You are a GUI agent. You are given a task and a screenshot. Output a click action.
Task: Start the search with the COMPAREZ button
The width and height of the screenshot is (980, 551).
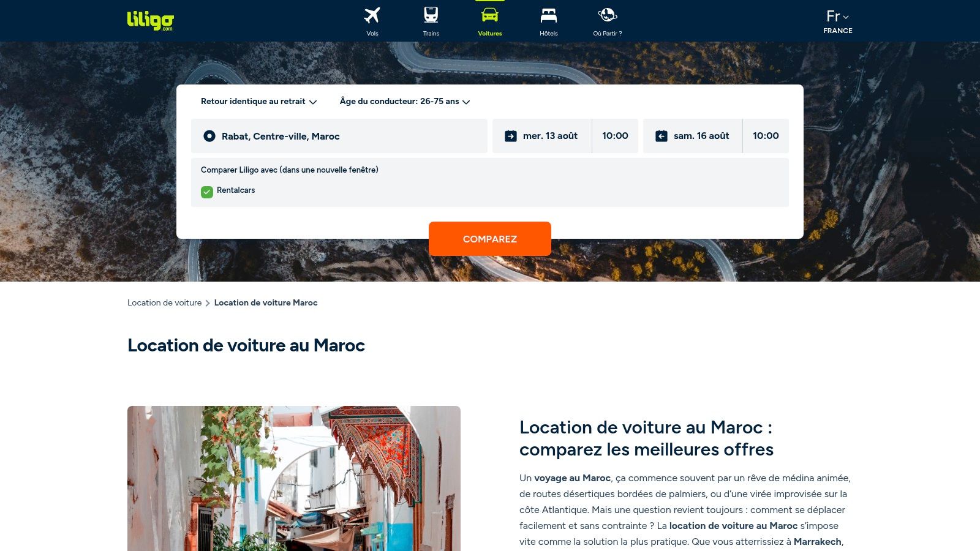pos(490,239)
